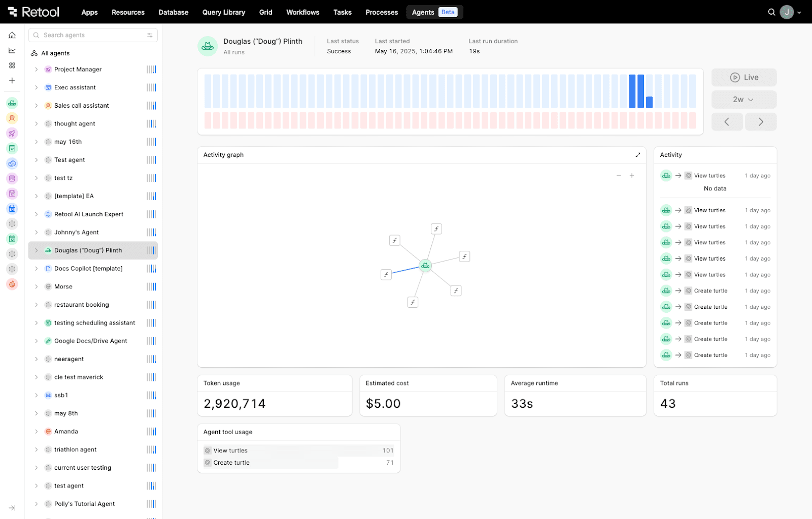Click the search magnifier in top bar
The height and width of the screenshot is (519, 812).
coord(771,12)
